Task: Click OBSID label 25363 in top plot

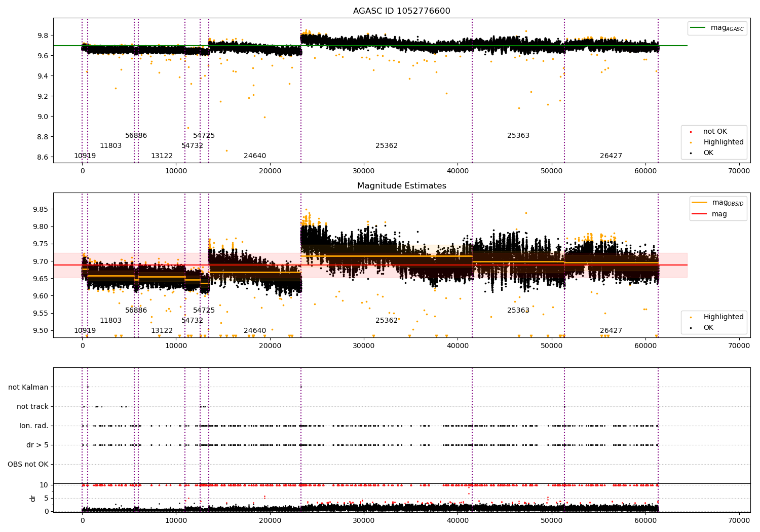Action: point(518,136)
